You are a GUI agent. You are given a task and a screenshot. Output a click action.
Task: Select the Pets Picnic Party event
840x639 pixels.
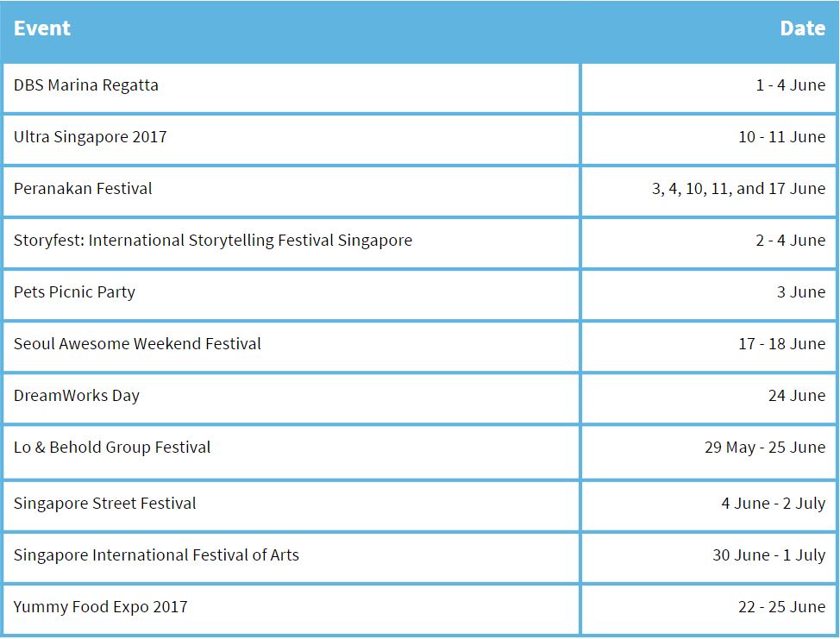pos(74,292)
